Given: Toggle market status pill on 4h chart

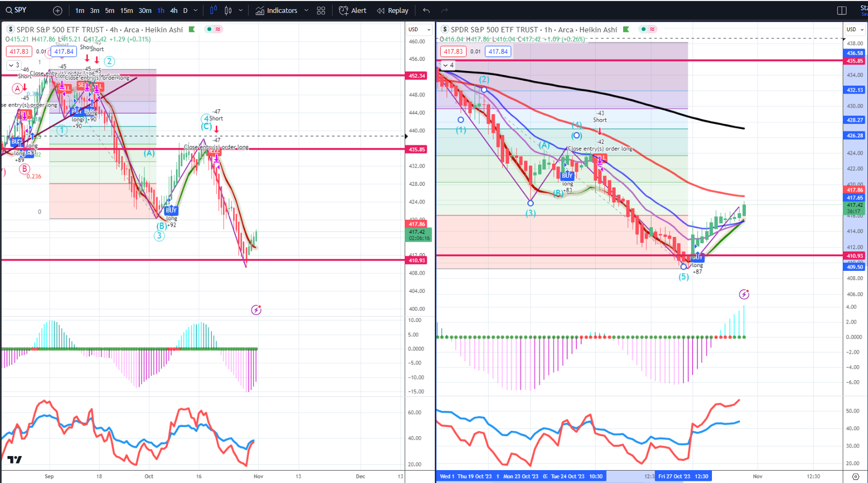Looking at the screenshot, I should [x=214, y=30].
